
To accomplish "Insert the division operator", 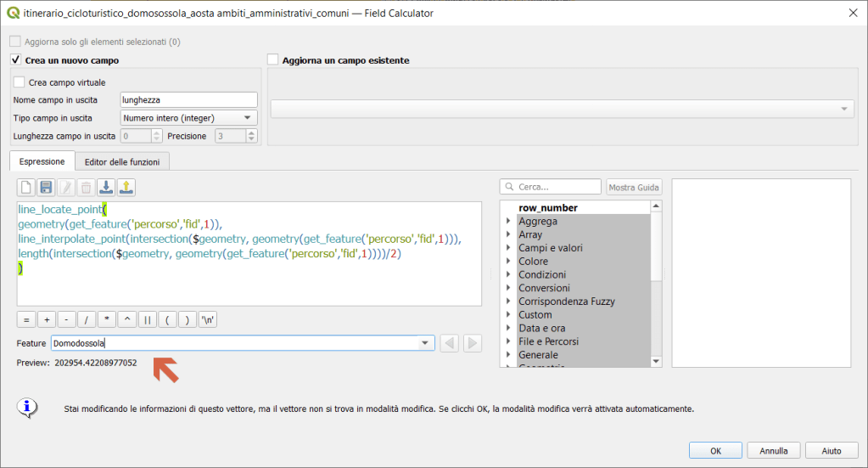I will click(87, 320).
